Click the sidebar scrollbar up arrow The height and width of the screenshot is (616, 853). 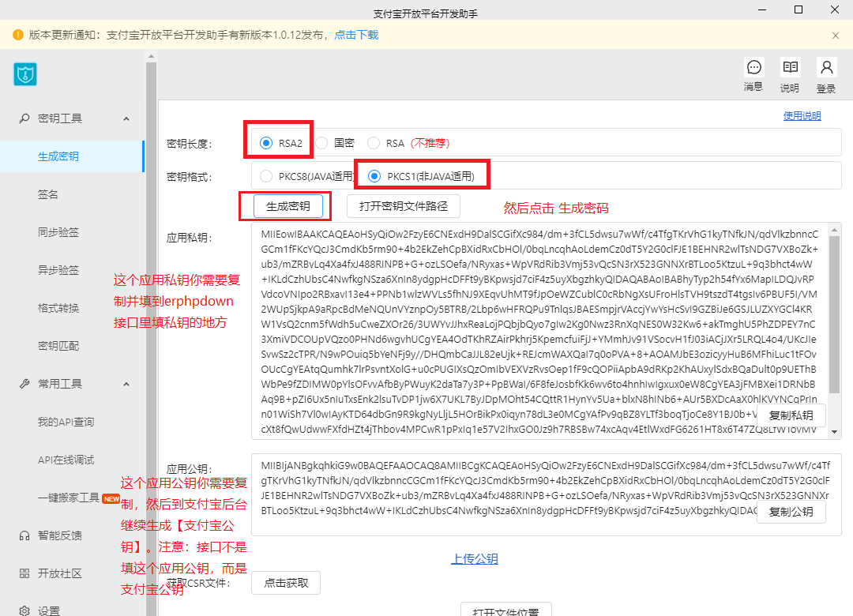click(x=151, y=56)
